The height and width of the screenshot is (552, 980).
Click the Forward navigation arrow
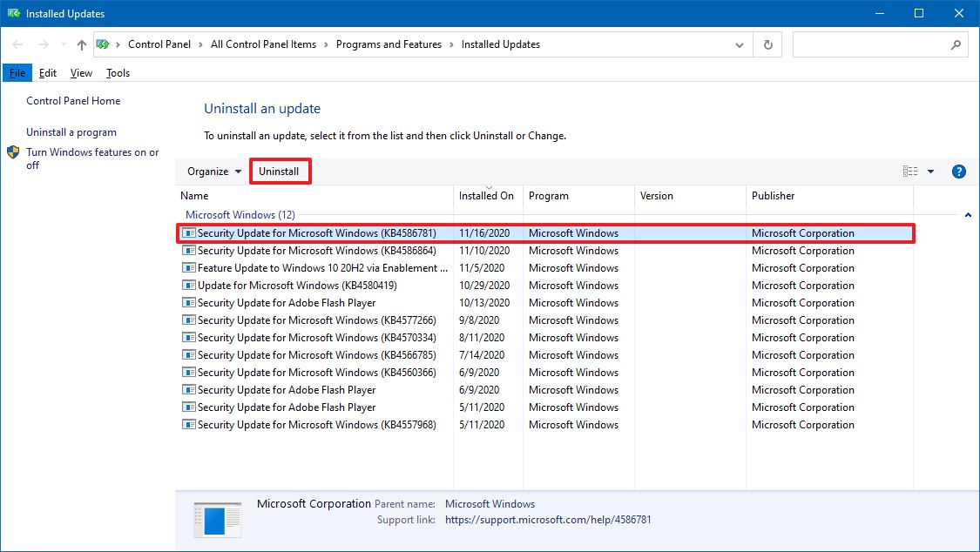click(44, 44)
